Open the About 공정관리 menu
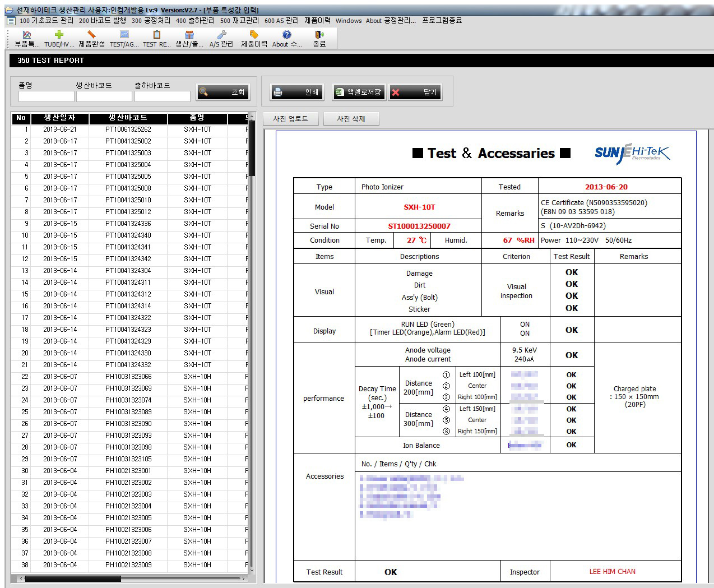The width and height of the screenshot is (714, 588). click(x=391, y=21)
